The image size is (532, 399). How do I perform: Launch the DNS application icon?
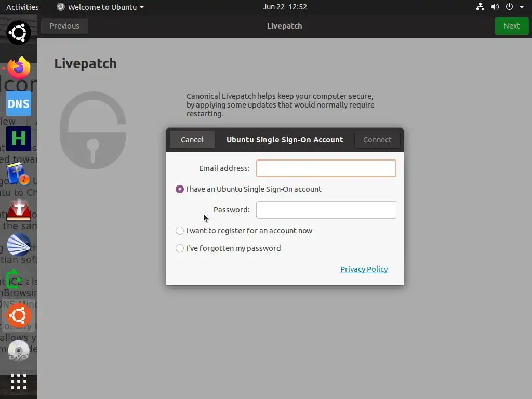19,103
